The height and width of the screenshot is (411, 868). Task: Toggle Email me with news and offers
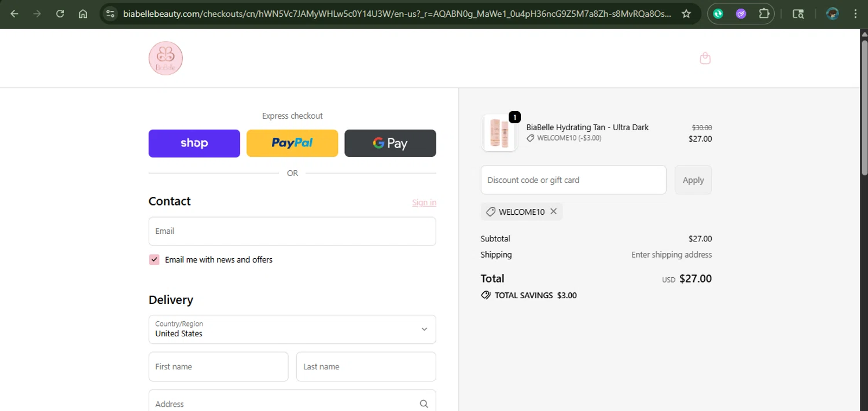point(154,259)
